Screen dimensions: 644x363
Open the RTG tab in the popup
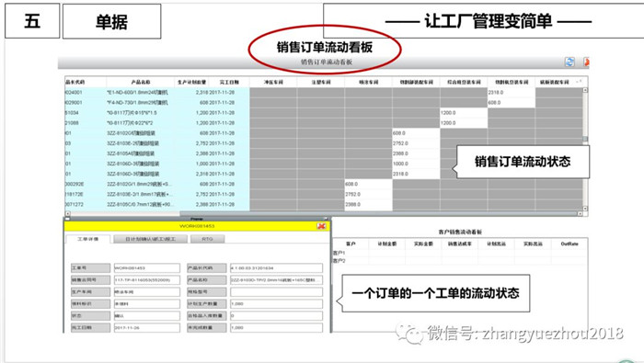click(x=207, y=239)
